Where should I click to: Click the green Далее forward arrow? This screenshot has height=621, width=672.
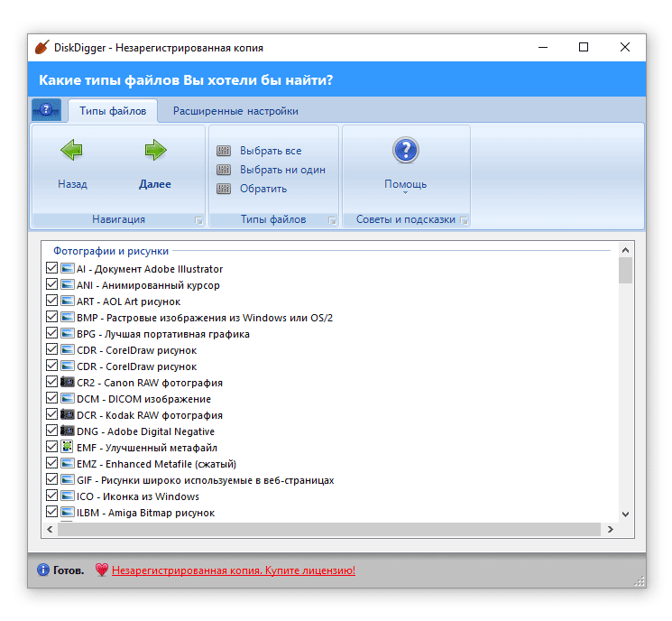click(155, 150)
